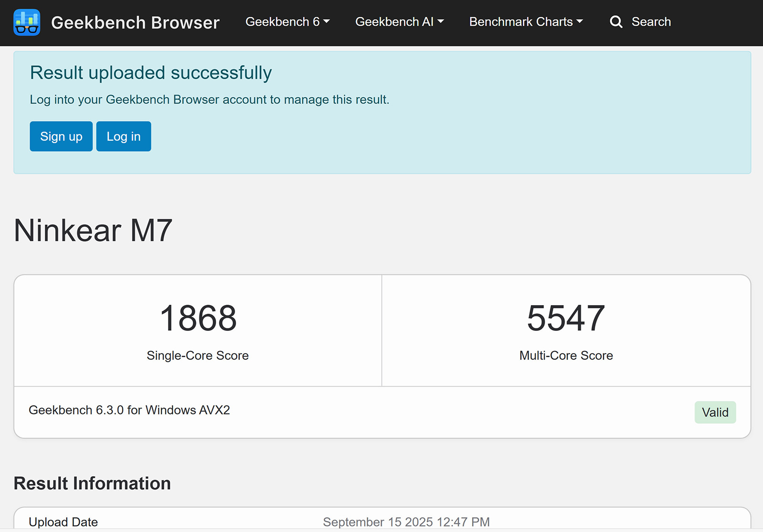Click the Valid status badge

(x=715, y=412)
